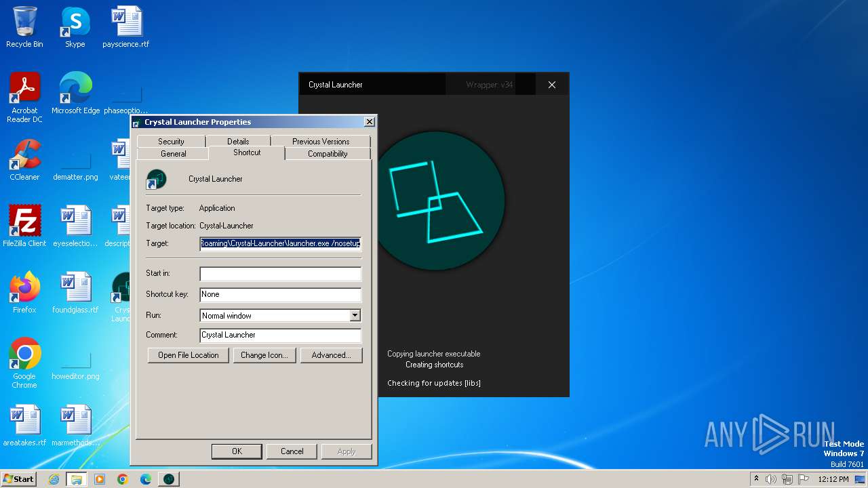Open the Action Center flag icon

tap(804, 479)
